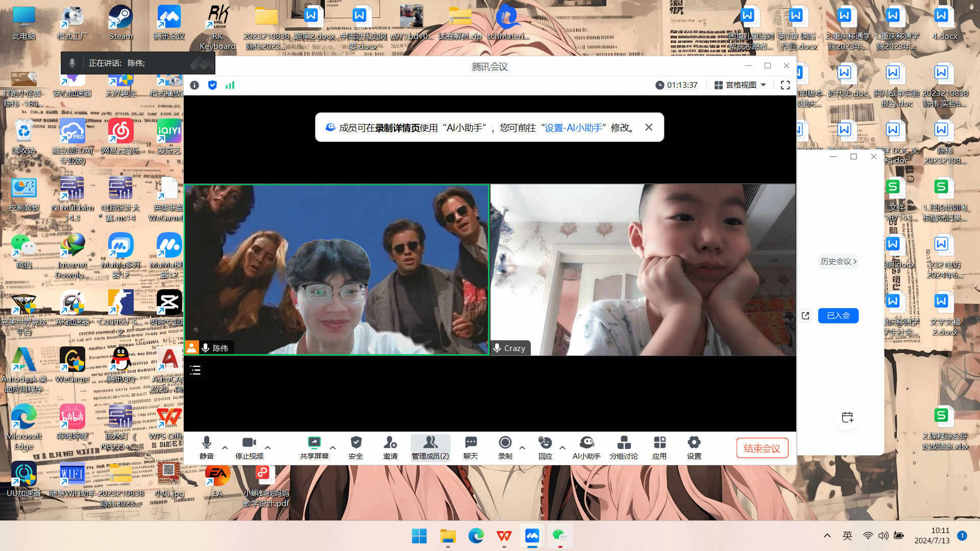Expand recording options arrow beside 录制
Viewport: 980px width, 551px height.
tap(522, 448)
